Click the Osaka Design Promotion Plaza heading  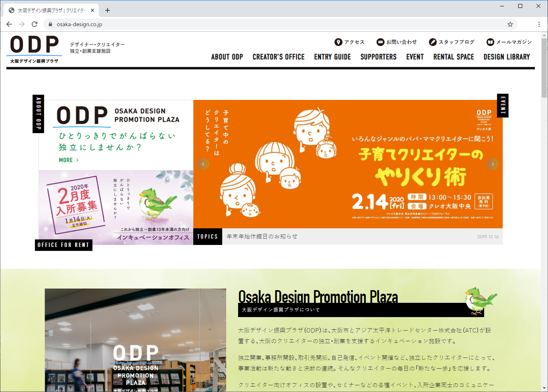tap(318, 296)
